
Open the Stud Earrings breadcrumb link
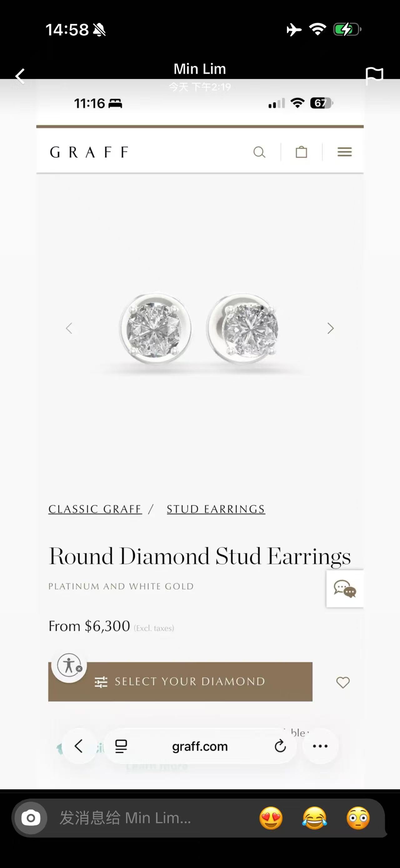(x=216, y=509)
